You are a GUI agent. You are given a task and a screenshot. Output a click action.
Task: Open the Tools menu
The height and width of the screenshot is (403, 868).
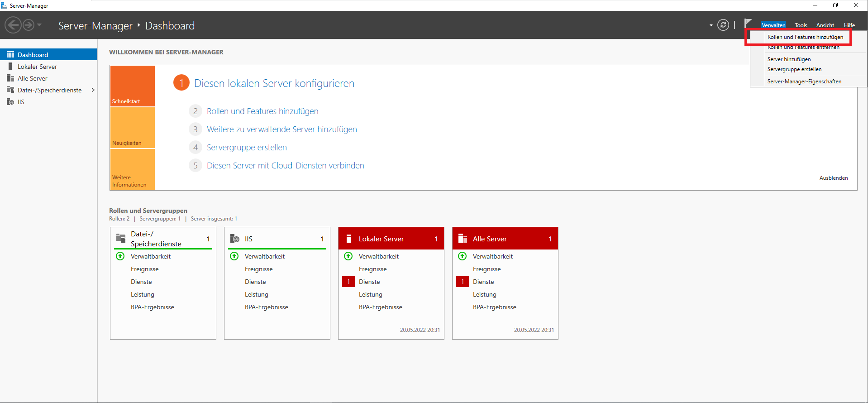point(801,25)
